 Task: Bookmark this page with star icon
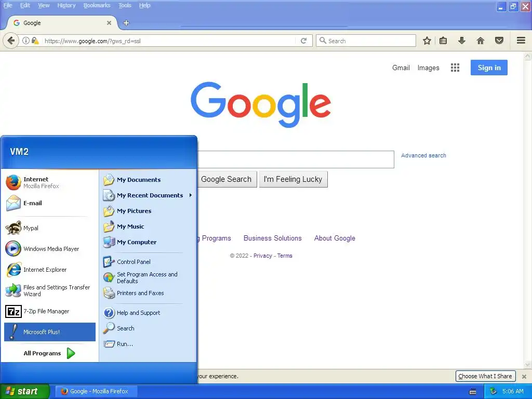tap(427, 41)
